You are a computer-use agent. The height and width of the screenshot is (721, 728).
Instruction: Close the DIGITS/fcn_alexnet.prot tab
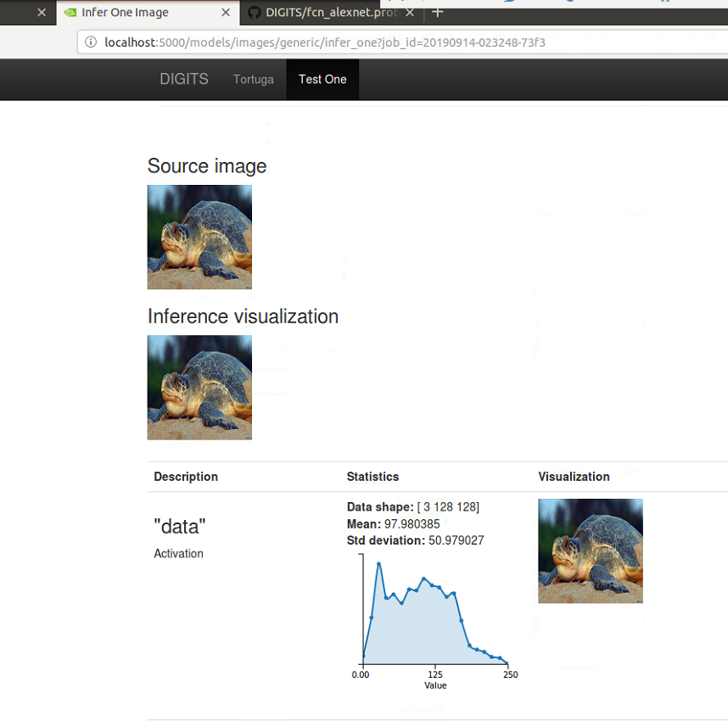[409, 13]
